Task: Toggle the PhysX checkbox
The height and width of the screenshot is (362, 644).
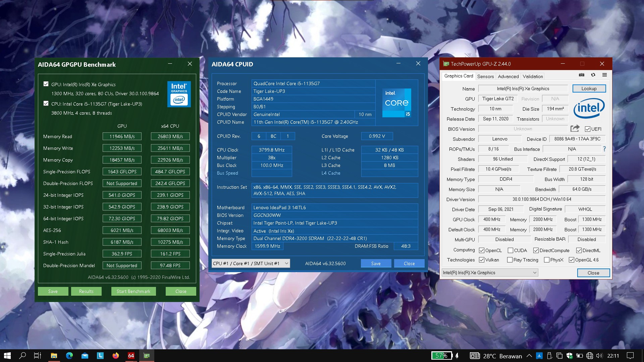Action: pos(547,260)
